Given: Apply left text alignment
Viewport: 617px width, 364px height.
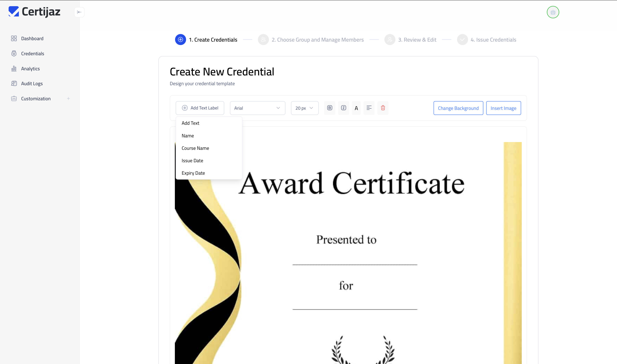Looking at the screenshot, I should 369,108.
